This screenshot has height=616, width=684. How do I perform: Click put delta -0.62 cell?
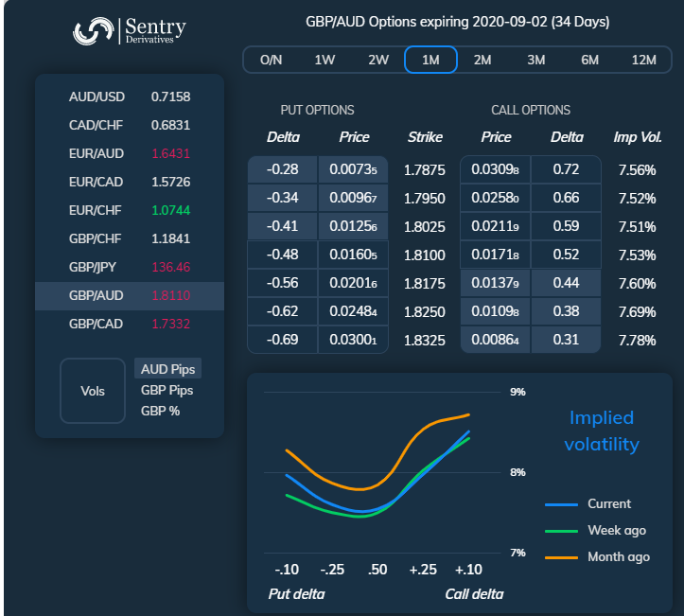(282, 311)
